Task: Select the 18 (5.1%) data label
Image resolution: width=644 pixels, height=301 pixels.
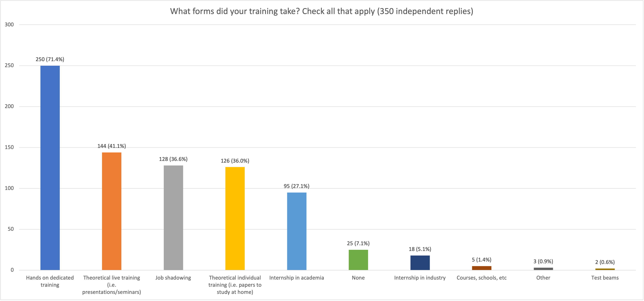Action: 420,249
